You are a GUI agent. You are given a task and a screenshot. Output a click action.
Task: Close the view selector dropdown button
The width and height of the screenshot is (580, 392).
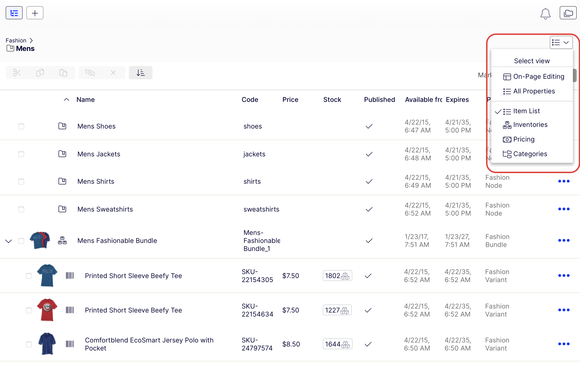[x=561, y=42]
